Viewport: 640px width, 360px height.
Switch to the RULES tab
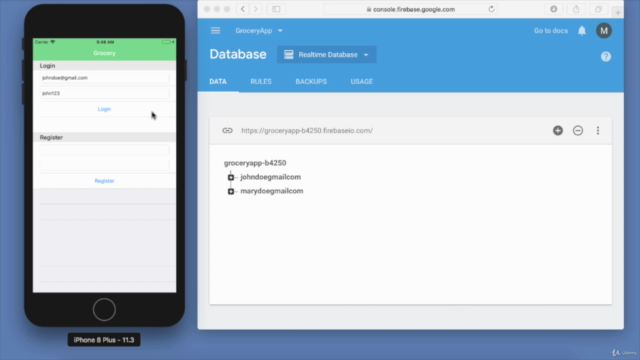(261, 82)
